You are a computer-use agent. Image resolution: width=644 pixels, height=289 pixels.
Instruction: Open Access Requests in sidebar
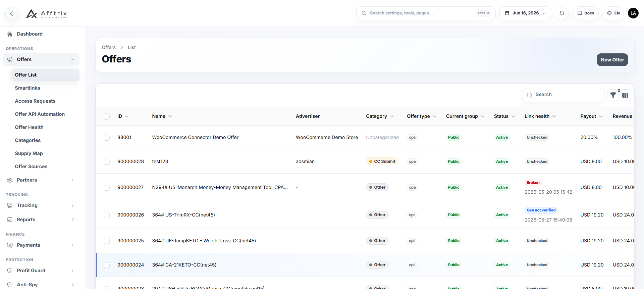click(35, 101)
